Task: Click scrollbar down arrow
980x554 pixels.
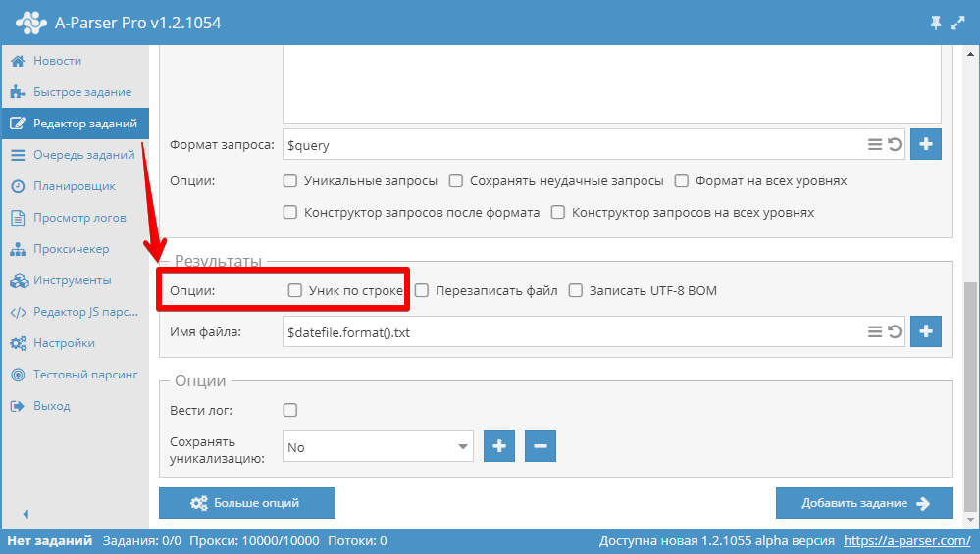Action: pos(970,520)
